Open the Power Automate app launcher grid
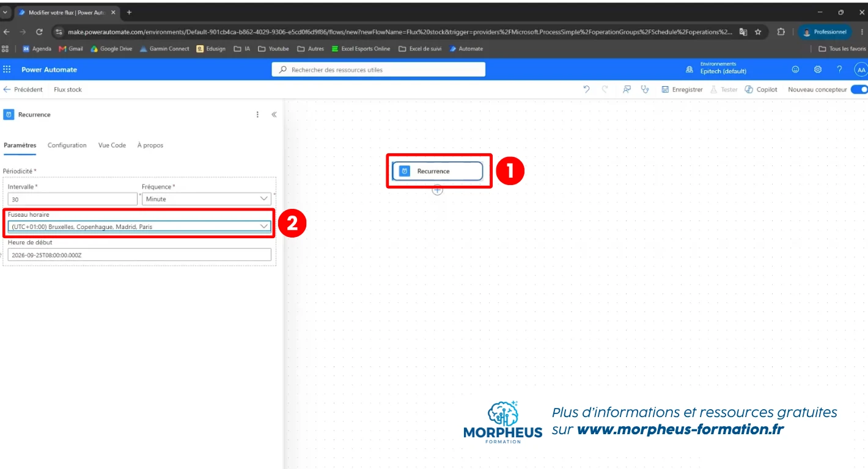Screen dimensions: 868x469 click(x=7, y=70)
